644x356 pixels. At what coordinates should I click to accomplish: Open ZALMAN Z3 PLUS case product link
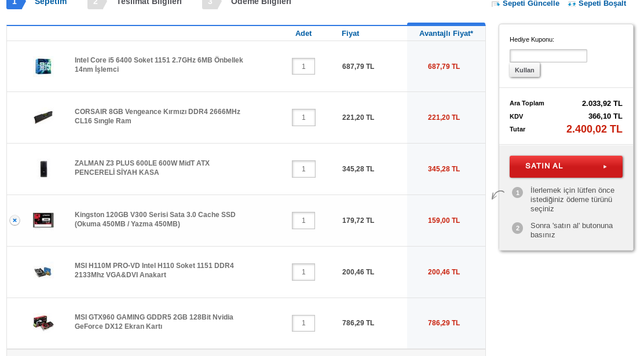(x=142, y=167)
